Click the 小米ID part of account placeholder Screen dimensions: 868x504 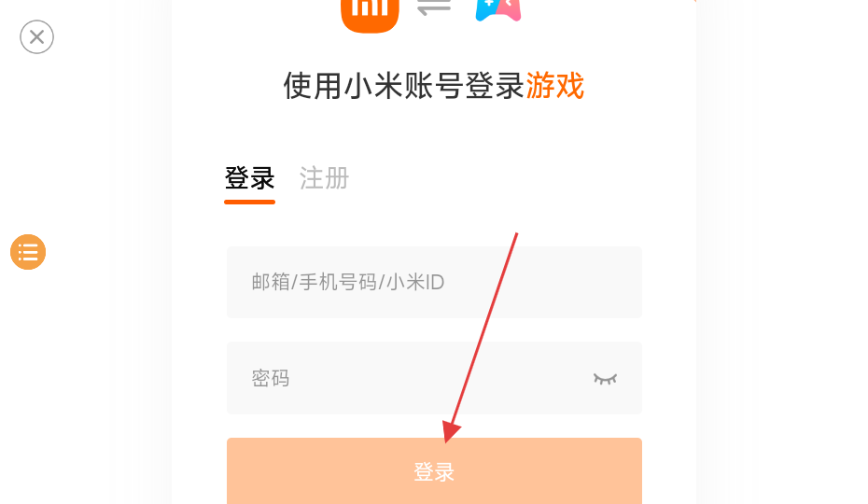[415, 283]
